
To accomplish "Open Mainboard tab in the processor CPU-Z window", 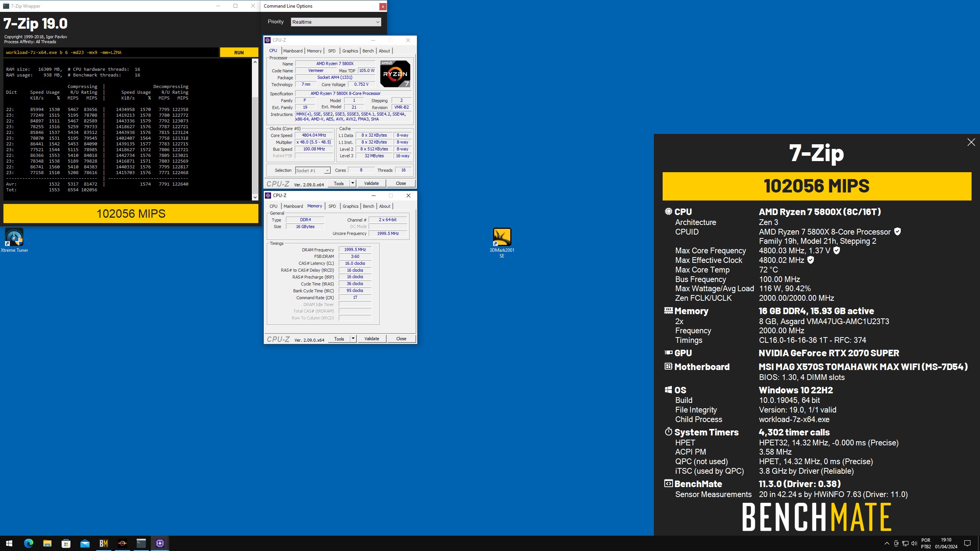I will pyautogui.click(x=293, y=51).
